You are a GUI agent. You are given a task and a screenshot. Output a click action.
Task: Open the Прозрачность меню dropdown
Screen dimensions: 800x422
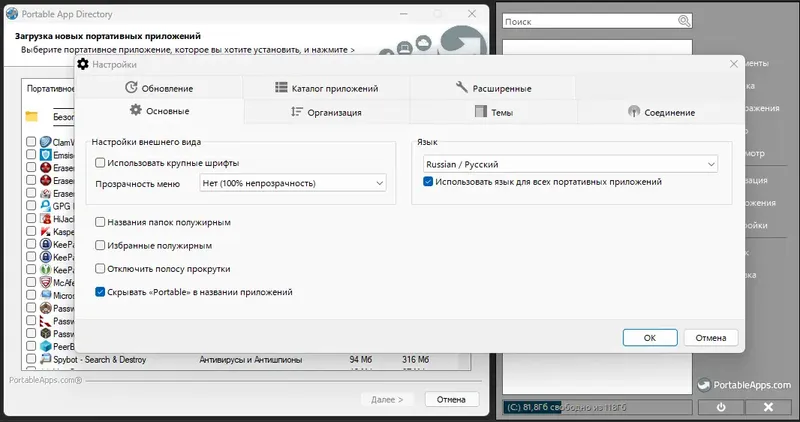292,183
